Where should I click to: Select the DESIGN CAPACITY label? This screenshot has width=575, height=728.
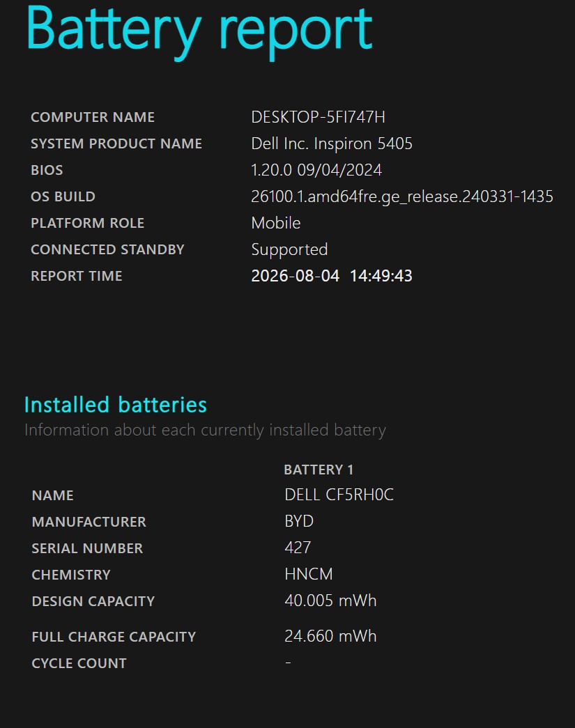93,601
